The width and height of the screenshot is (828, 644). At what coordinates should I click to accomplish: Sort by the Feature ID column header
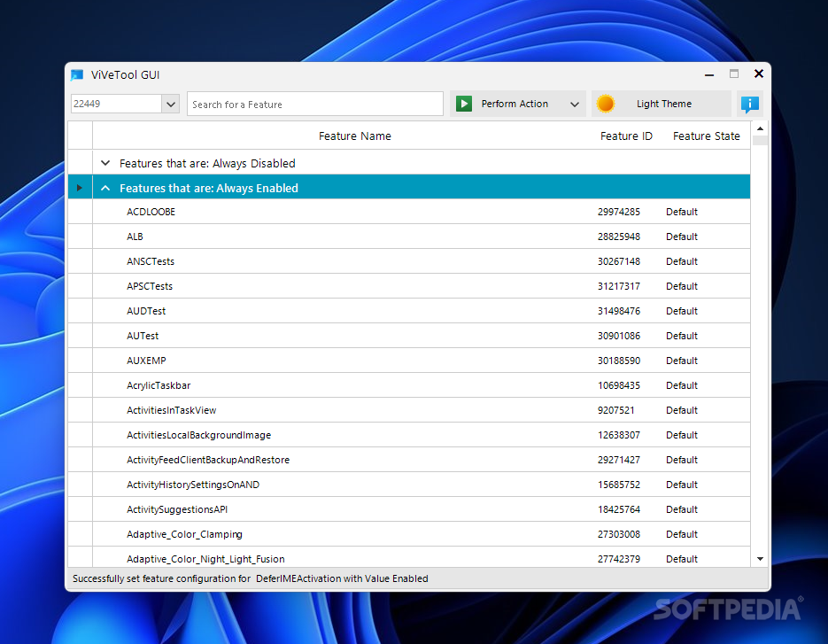coord(626,136)
